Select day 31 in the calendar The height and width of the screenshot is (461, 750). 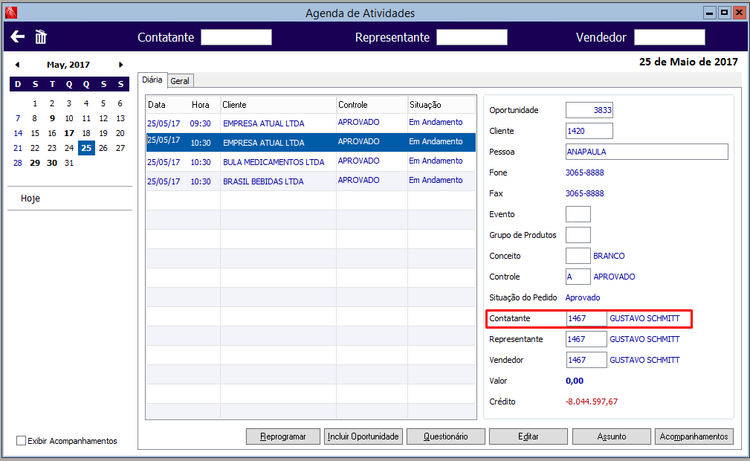coord(69,163)
